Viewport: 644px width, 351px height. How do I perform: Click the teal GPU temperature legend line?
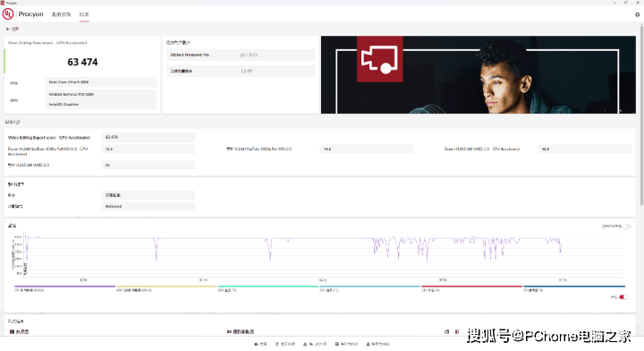[268, 286]
